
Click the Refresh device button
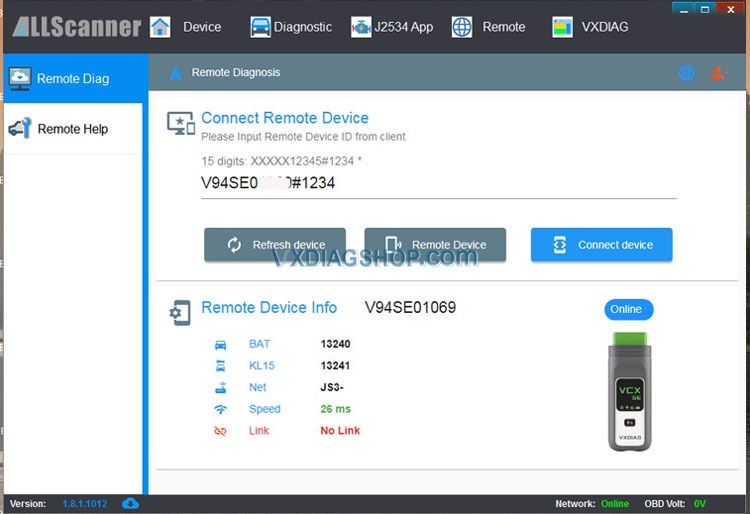pos(275,244)
